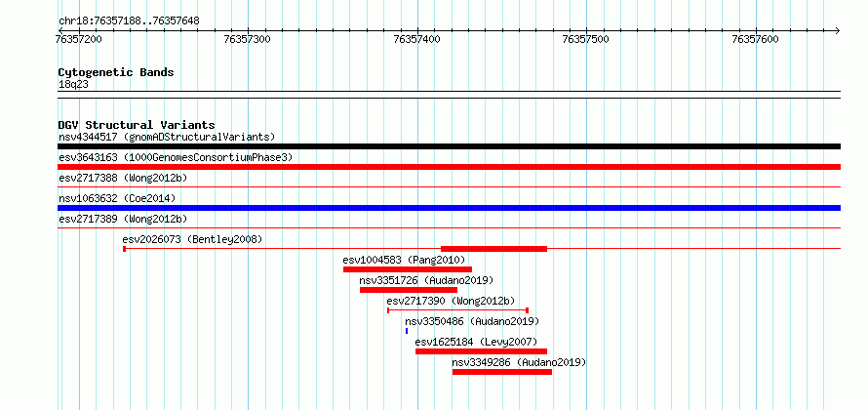Click the nsv3349286 (Audano2019) label

tap(519, 362)
